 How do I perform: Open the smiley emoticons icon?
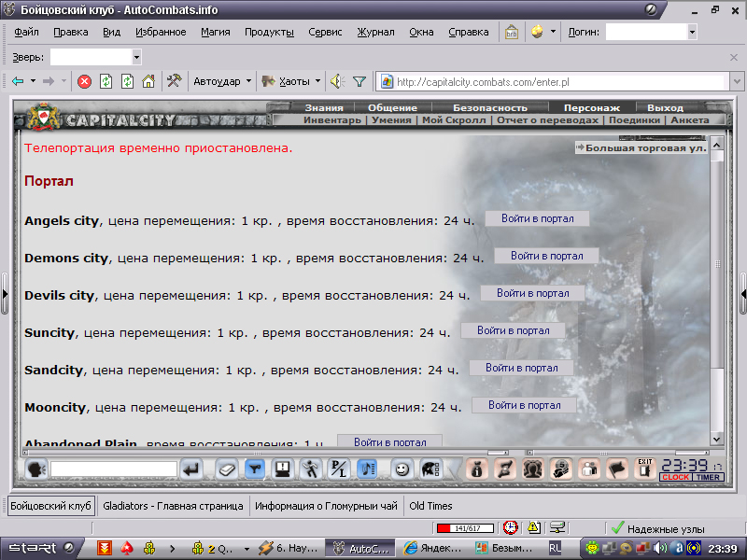point(402,469)
